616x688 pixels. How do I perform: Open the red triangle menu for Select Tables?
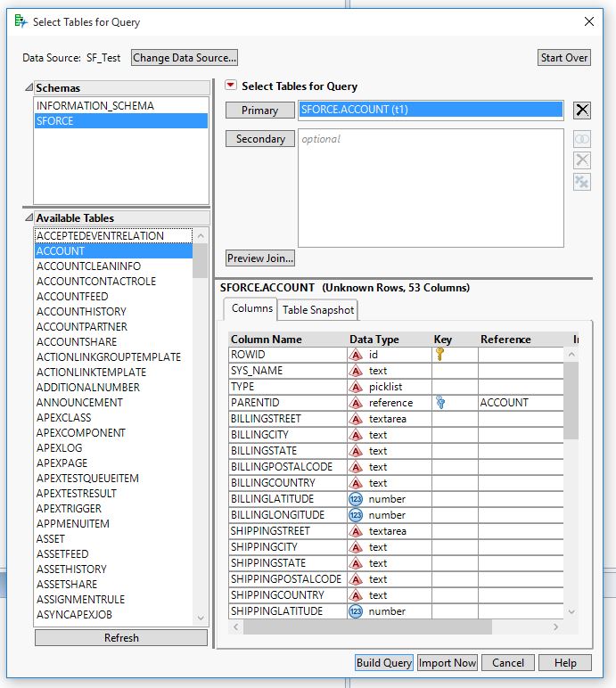[x=231, y=86]
